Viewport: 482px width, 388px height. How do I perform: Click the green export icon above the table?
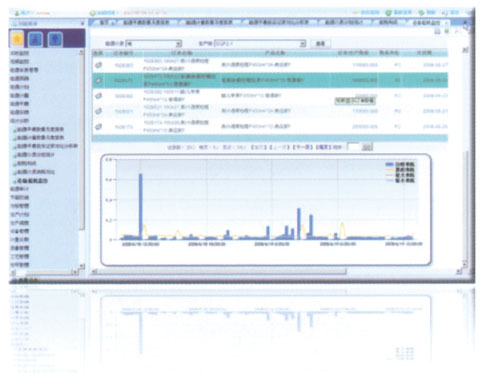click(447, 31)
